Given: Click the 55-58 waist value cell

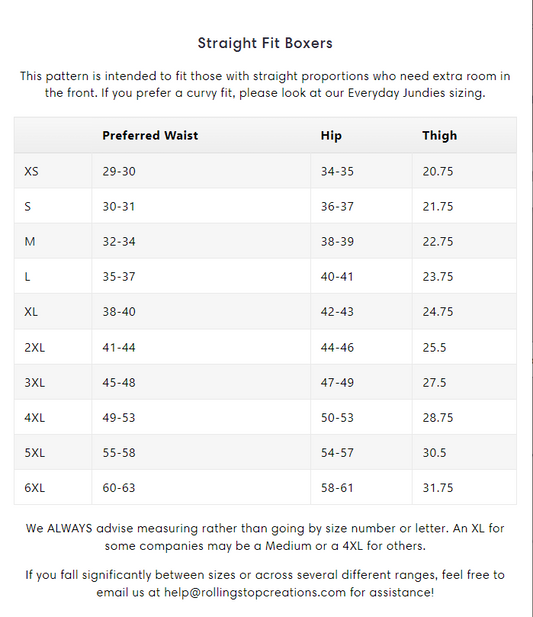Looking at the screenshot, I should 201,453.
